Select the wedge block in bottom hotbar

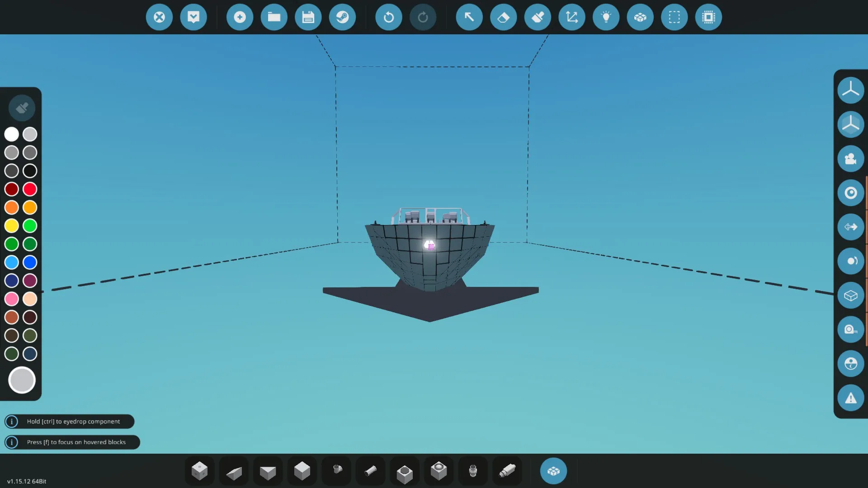click(234, 472)
